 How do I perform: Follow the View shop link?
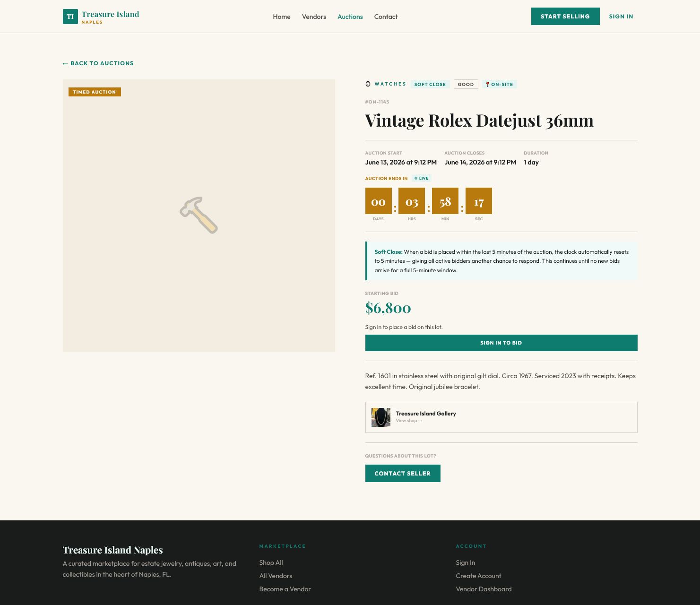[409, 421]
